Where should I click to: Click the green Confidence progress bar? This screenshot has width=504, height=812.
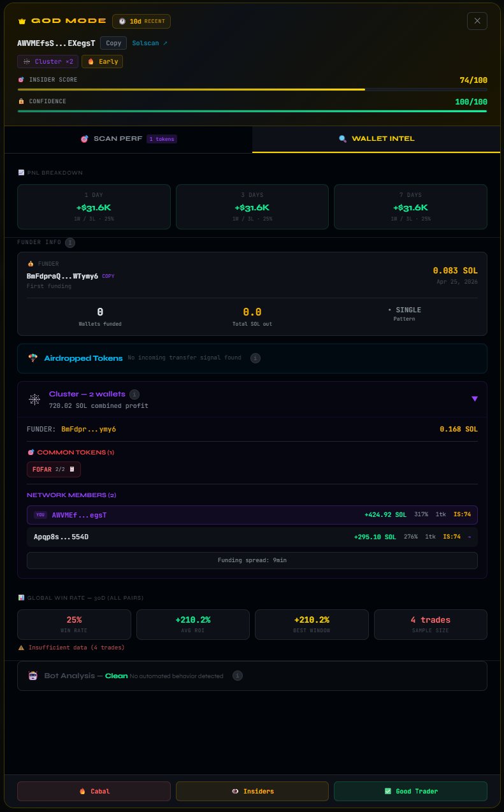coord(252,111)
